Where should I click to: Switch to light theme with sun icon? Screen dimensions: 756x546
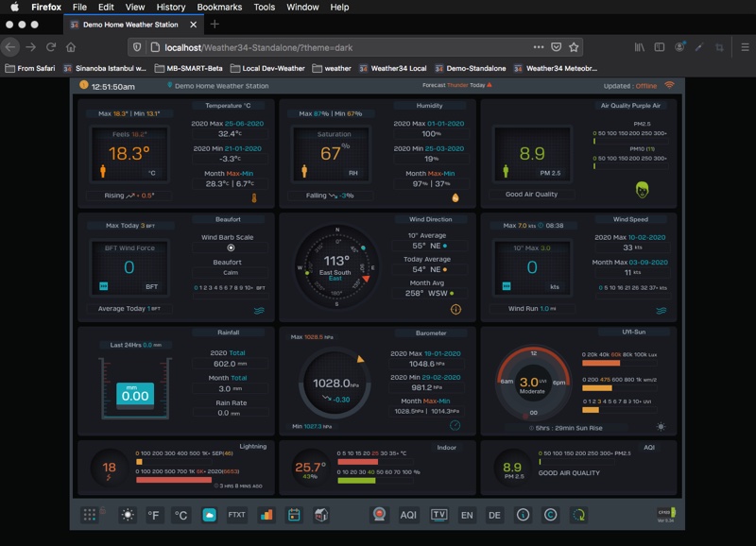pyautogui.click(x=128, y=515)
